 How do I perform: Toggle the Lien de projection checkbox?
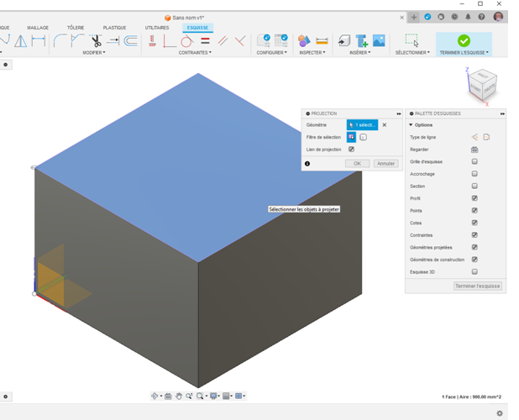pos(351,150)
